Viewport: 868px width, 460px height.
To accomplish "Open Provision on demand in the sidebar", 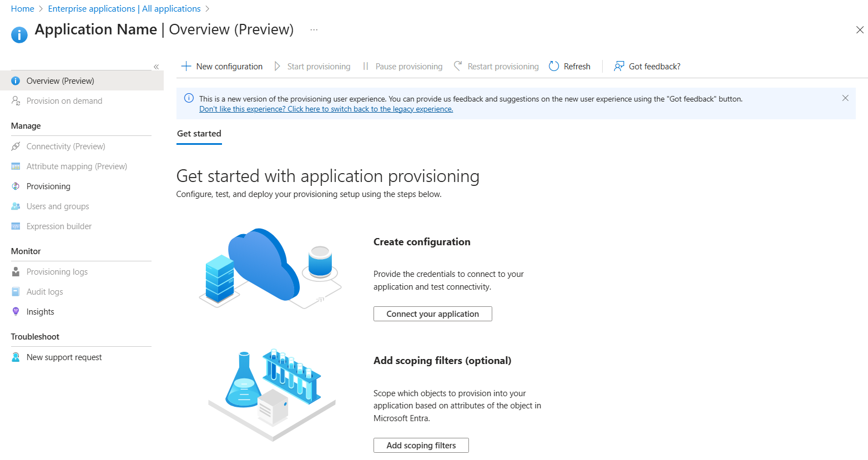I will (x=64, y=100).
